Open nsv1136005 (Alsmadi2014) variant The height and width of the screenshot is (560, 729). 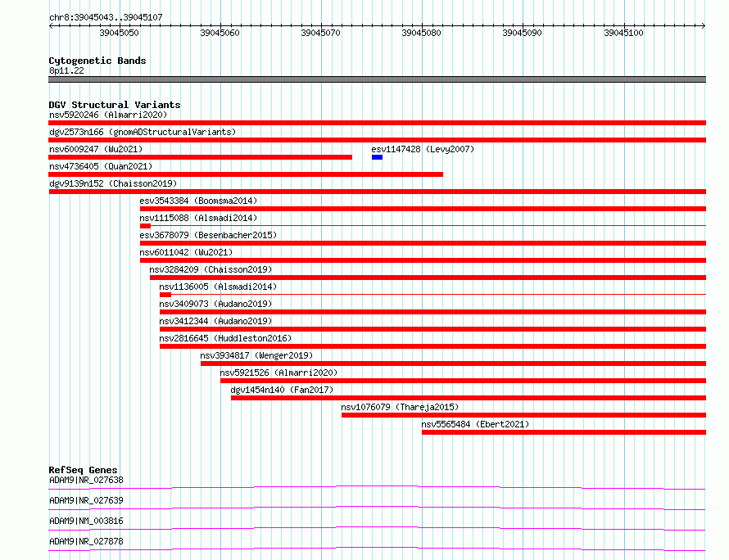point(218,287)
